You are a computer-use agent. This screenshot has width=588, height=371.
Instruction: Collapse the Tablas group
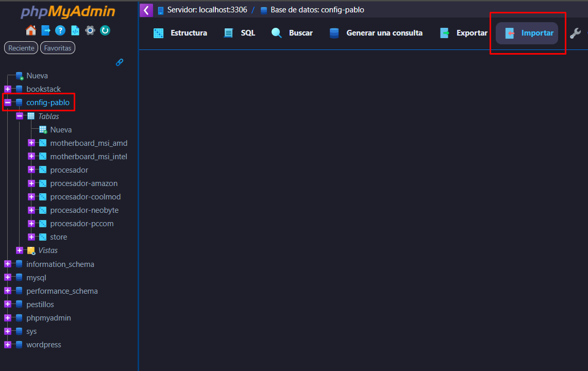coord(20,116)
